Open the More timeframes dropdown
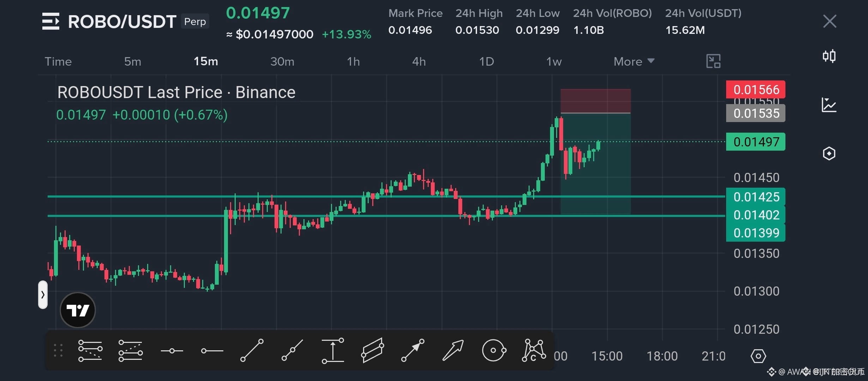Screen dimensions: 868x381 point(634,61)
